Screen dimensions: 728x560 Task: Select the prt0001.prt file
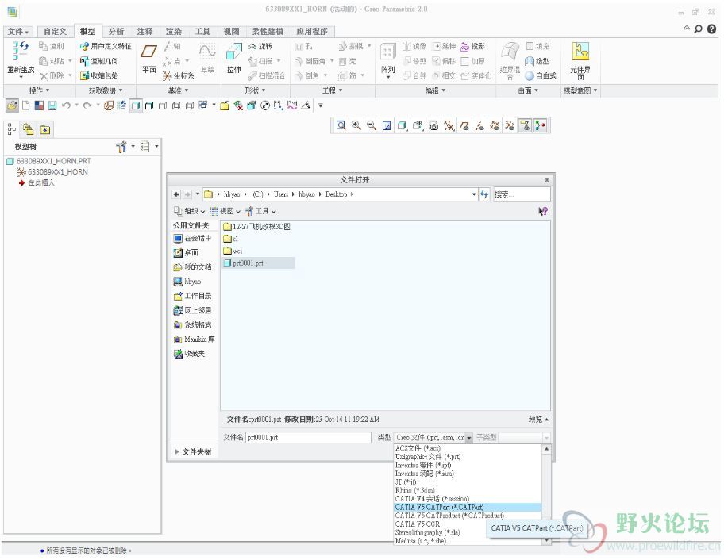click(x=258, y=263)
